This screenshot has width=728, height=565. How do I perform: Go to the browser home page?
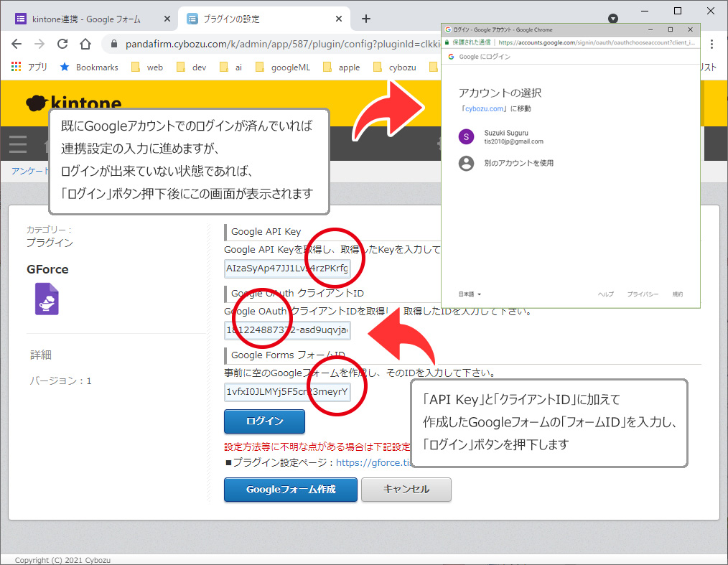click(85, 44)
